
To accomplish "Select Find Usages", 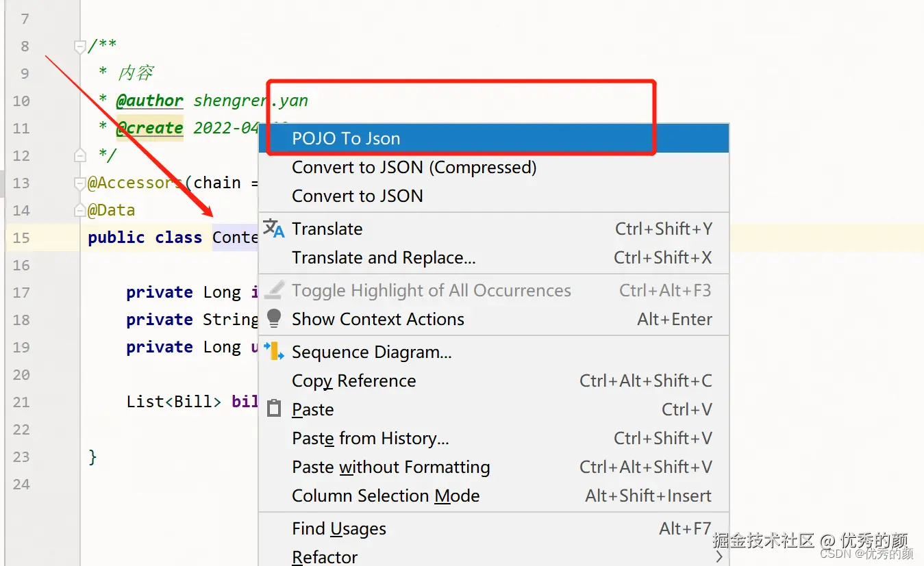I will tap(339, 529).
